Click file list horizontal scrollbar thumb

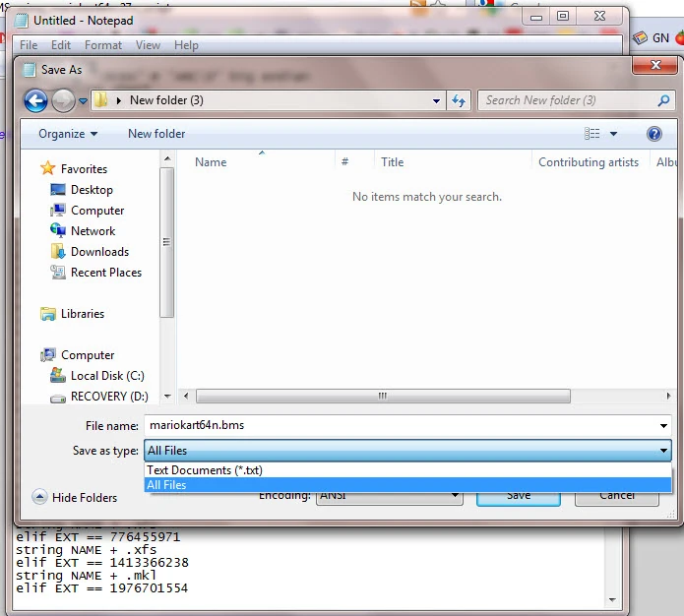(383, 397)
